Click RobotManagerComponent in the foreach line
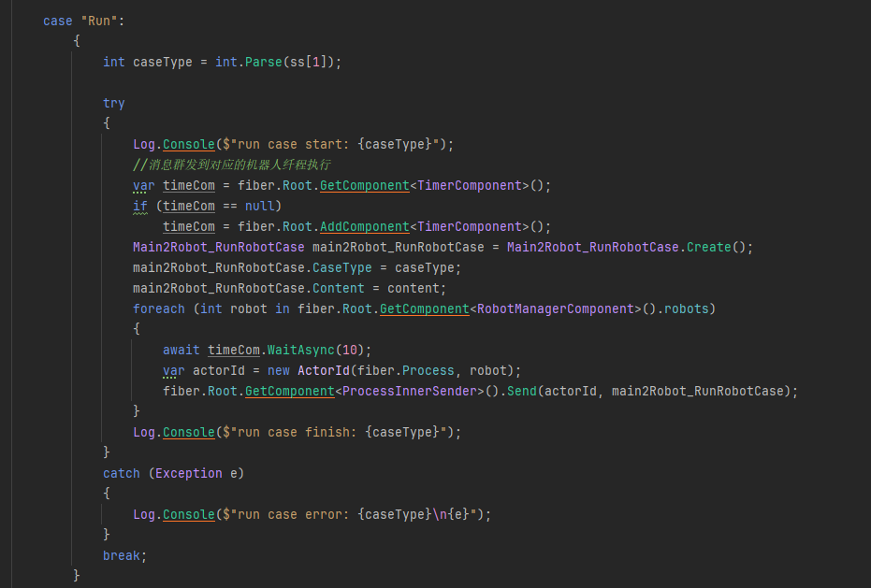The height and width of the screenshot is (588, 871). (556, 308)
